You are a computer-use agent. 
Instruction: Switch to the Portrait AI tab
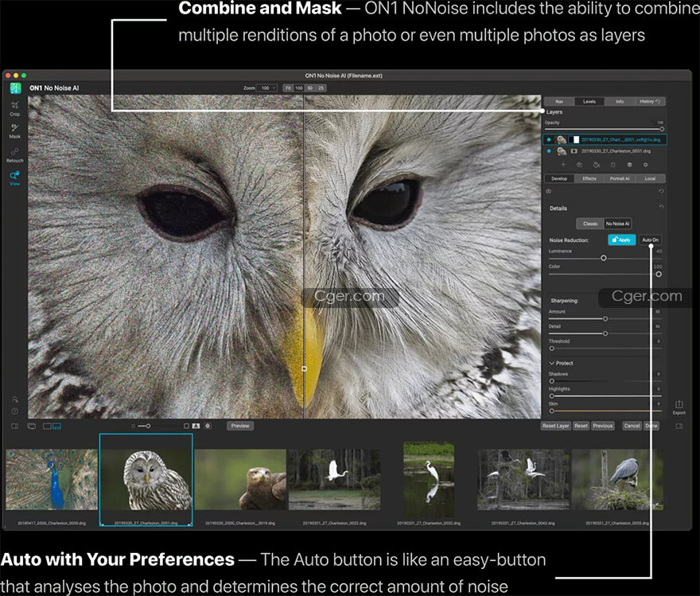point(620,178)
